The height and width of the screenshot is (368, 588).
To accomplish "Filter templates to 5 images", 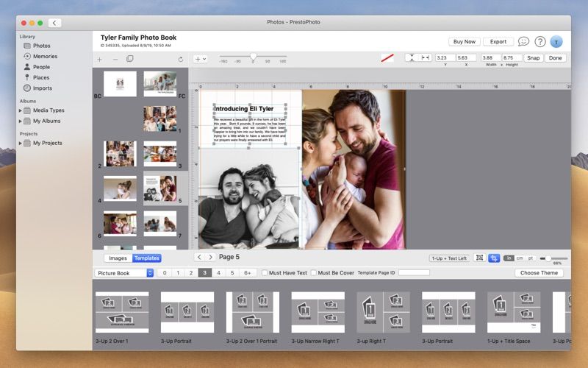I will [x=232, y=273].
